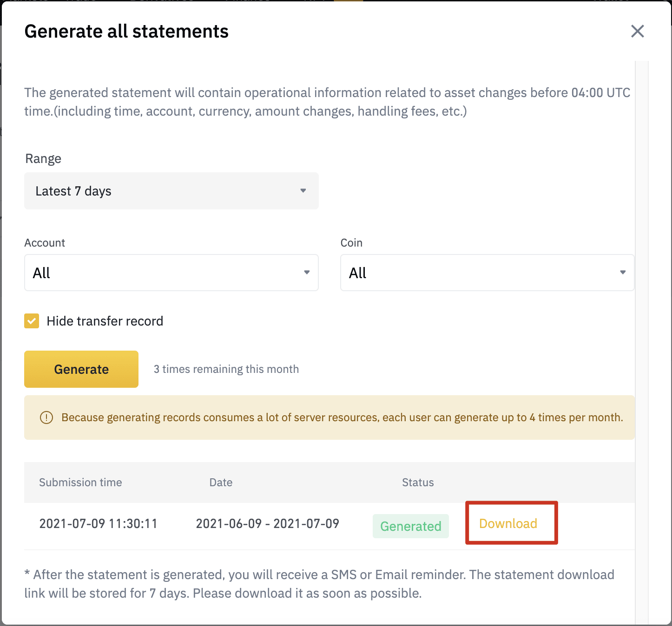672x626 pixels.
Task: Click the 'Hide transfer record' label text
Action: (105, 321)
